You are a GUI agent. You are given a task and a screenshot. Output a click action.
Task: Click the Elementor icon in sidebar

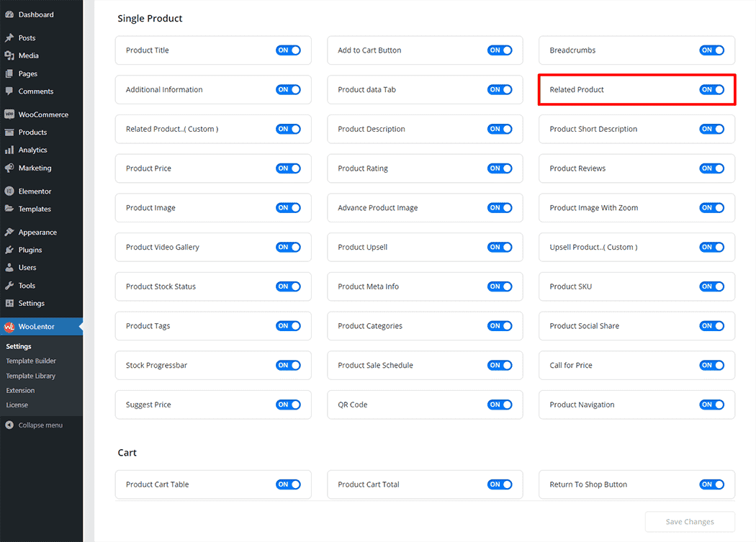pyautogui.click(x=9, y=191)
